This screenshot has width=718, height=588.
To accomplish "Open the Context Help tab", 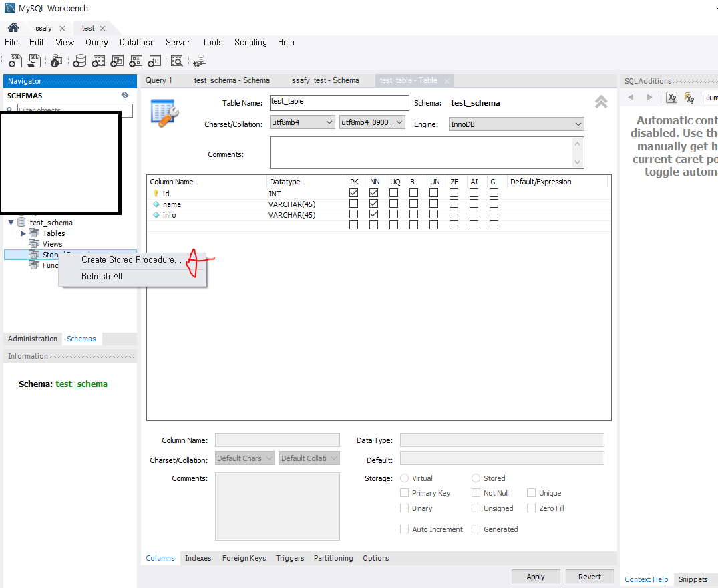I will 646,579.
